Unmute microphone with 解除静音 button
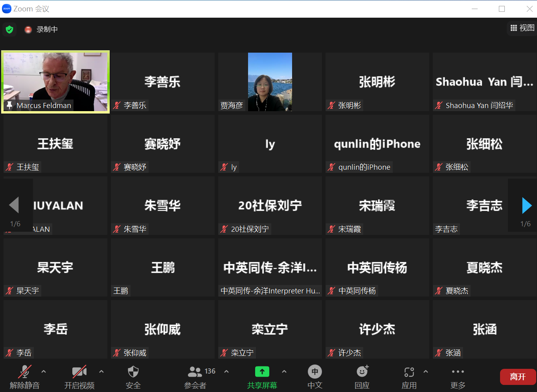 (x=25, y=372)
